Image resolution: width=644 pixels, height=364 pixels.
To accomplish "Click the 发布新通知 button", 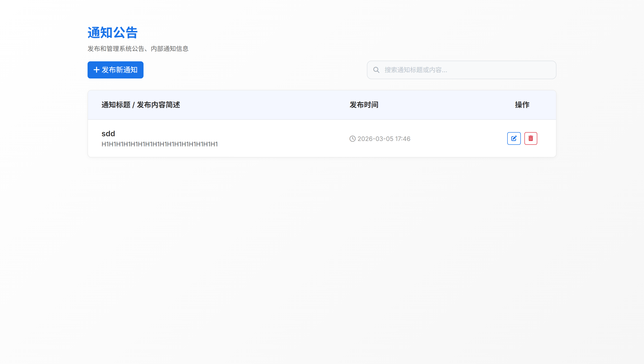I will click(115, 70).
